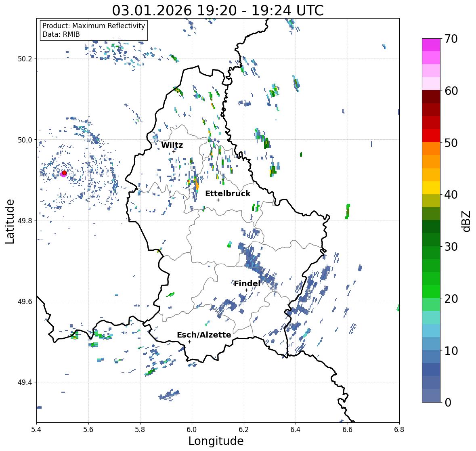Click the dark green band at 30 dBZ
The image size is (476, 451).
431,239
